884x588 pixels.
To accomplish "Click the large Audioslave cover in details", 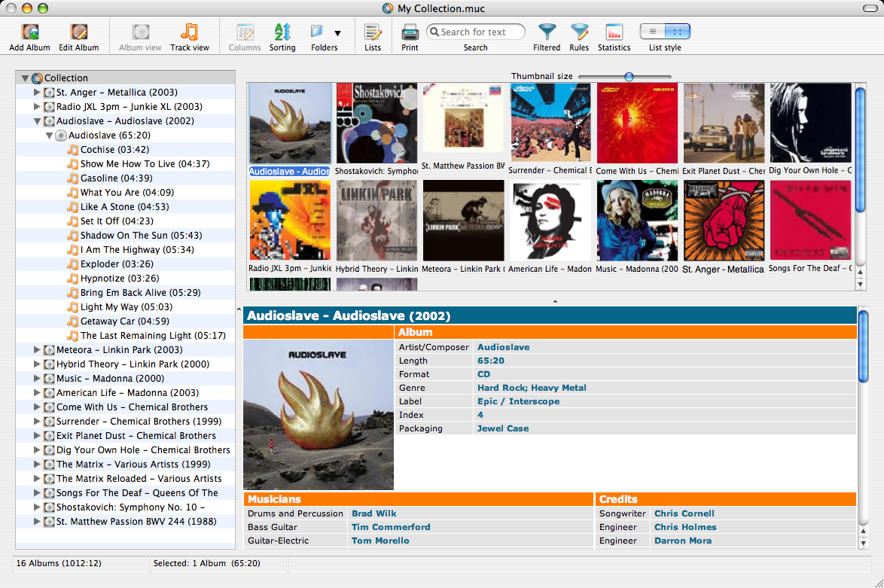I will pyautogui.click(x=319, y=414).
